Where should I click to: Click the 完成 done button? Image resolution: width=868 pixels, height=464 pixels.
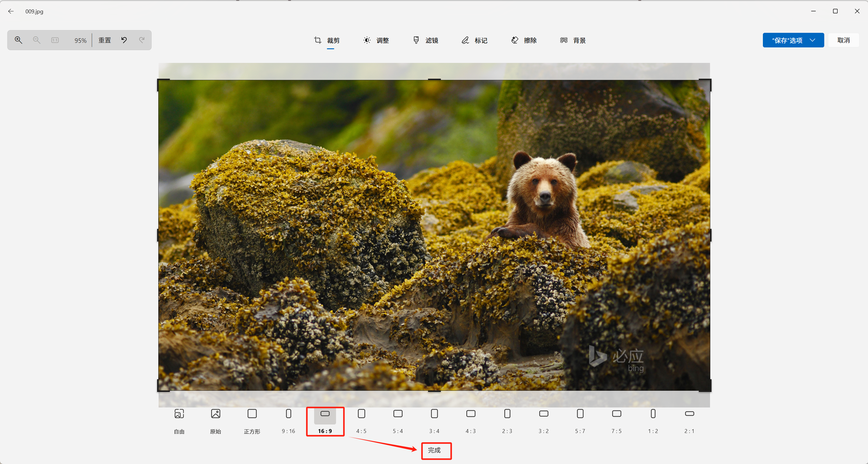click(436, 451)
